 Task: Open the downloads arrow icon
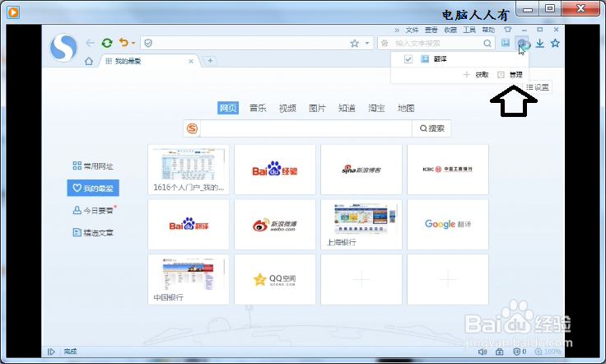point(540,44)
